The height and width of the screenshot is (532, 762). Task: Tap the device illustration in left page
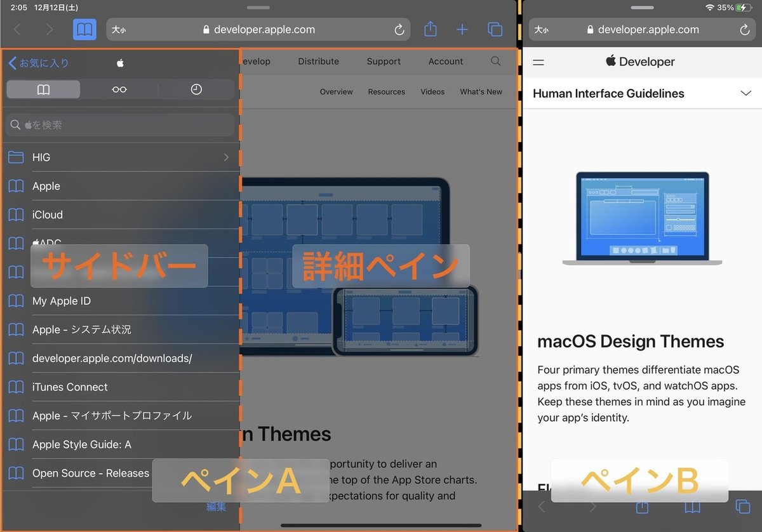(359, 267)
